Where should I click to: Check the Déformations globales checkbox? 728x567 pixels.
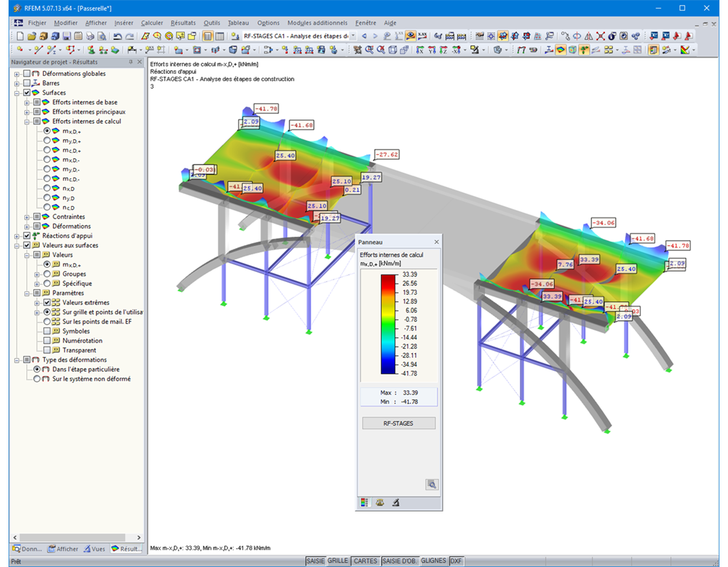(x=27, y=73)
